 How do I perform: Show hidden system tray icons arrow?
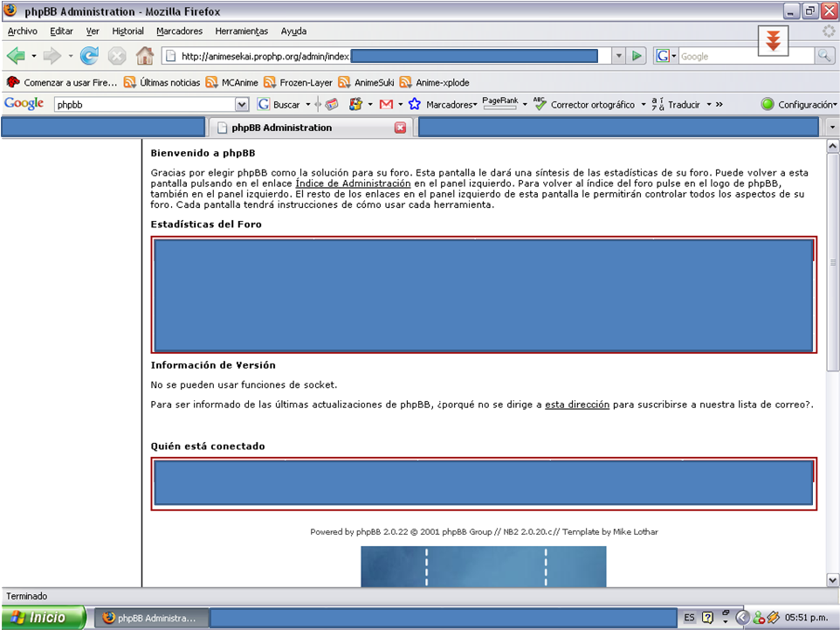pyautogui.click(x=742, y=618)
